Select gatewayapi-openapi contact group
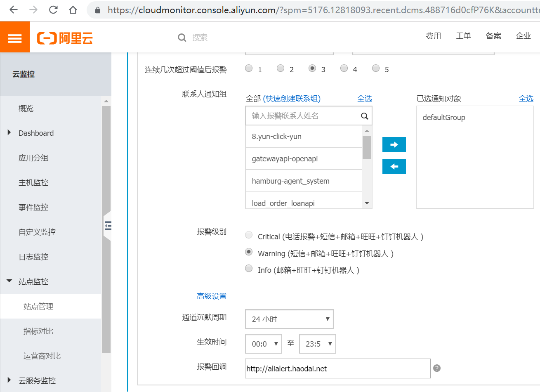 click(304, 158)
